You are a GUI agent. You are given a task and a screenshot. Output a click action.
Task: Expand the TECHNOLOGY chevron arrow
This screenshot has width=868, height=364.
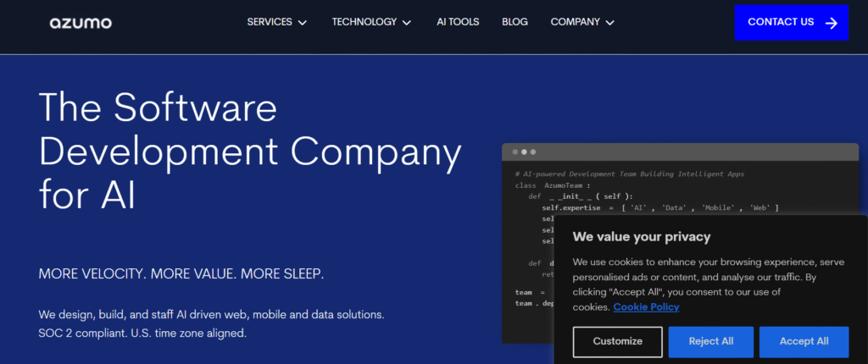pyautogui.click(x=407, y=23)
